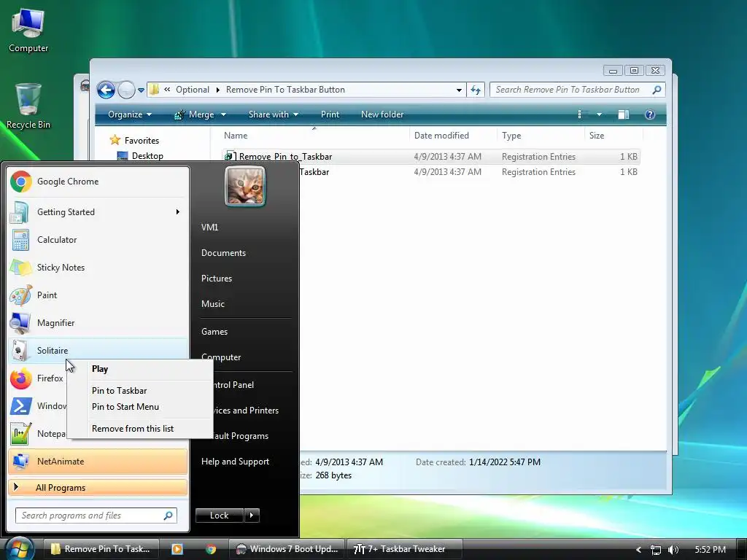Viewport: 747px width, 560px height.
Task: Open Help and Support link
Action: pos(235,462)
